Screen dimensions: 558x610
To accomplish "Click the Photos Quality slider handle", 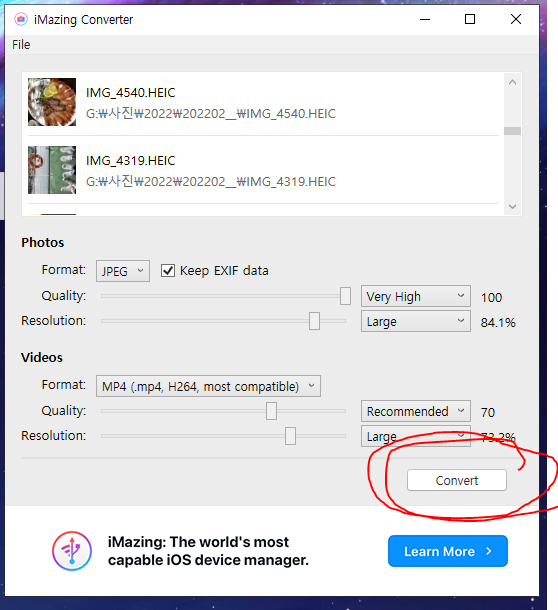I will pos(345,296).
